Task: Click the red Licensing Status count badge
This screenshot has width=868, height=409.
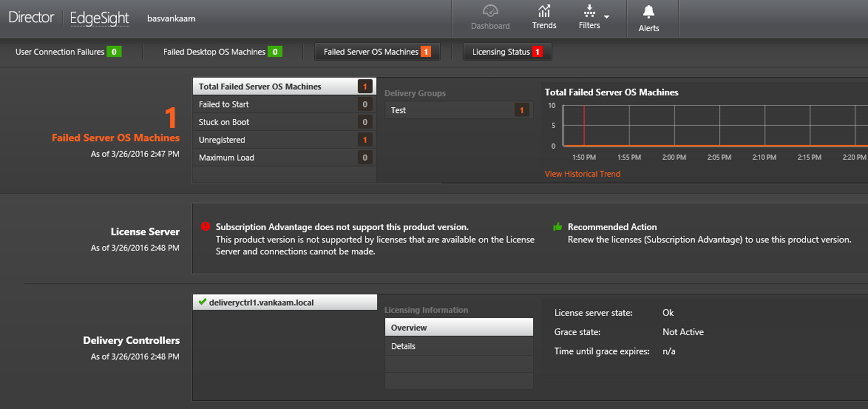Action: [538, 52]
